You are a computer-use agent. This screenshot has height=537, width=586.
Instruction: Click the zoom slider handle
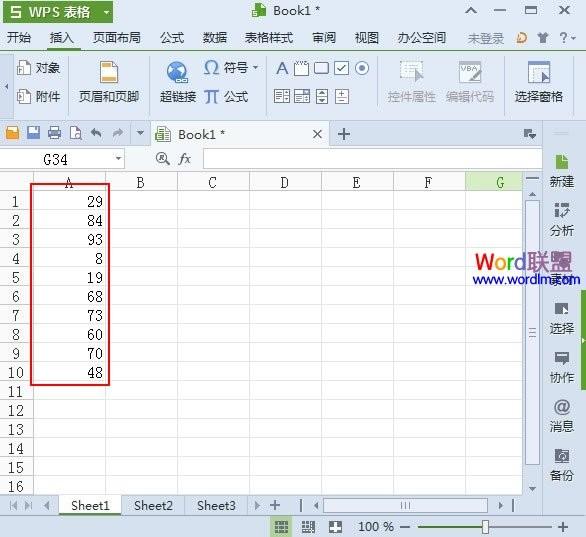[485, 527]
